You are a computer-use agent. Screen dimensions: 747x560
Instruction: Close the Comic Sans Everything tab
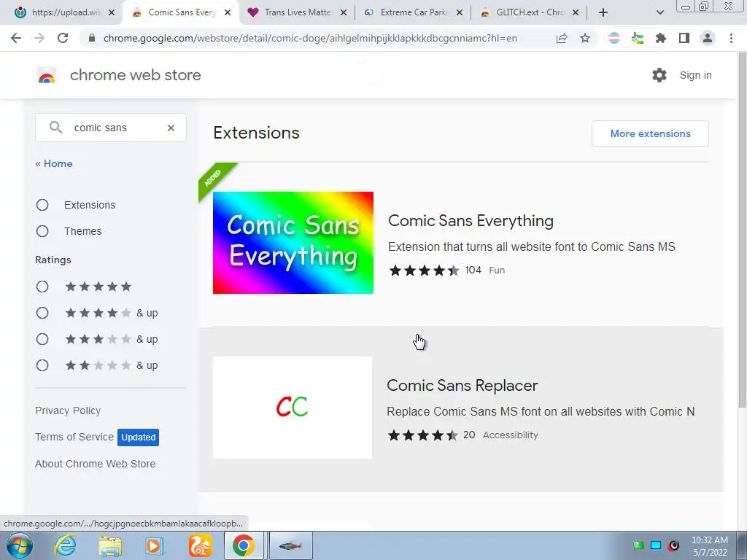[228, 12]
